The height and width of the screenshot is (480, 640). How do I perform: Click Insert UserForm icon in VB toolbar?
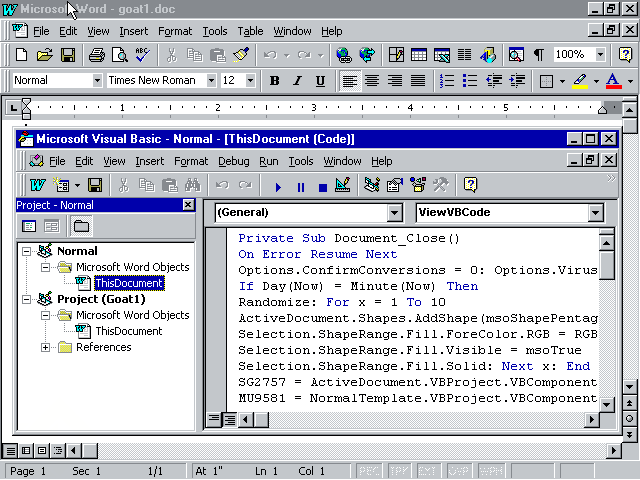click(62, 185)
